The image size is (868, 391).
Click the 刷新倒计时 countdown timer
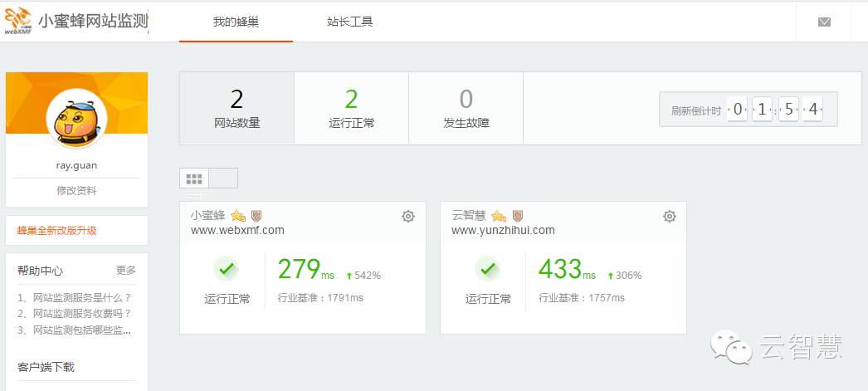pos(748,110)
